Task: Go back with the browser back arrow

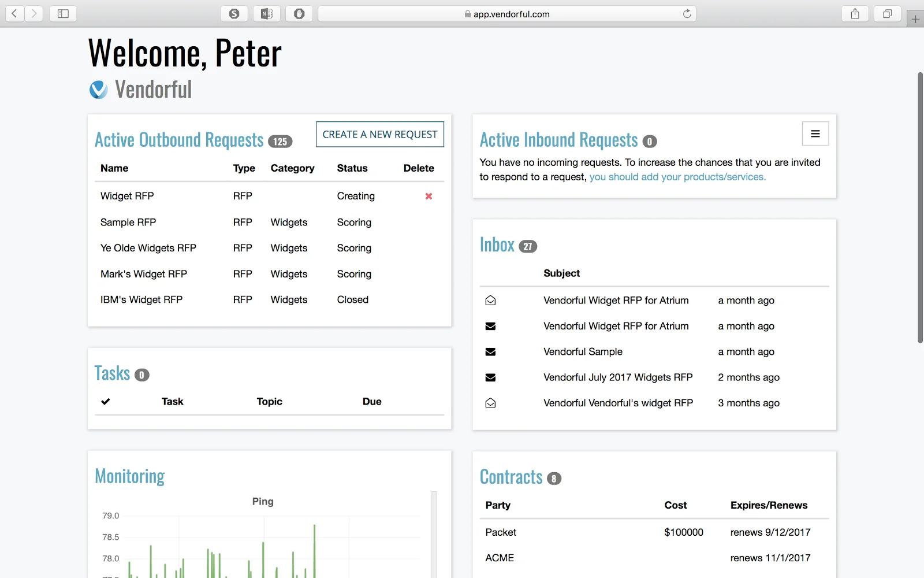Action: click(15, 13)
